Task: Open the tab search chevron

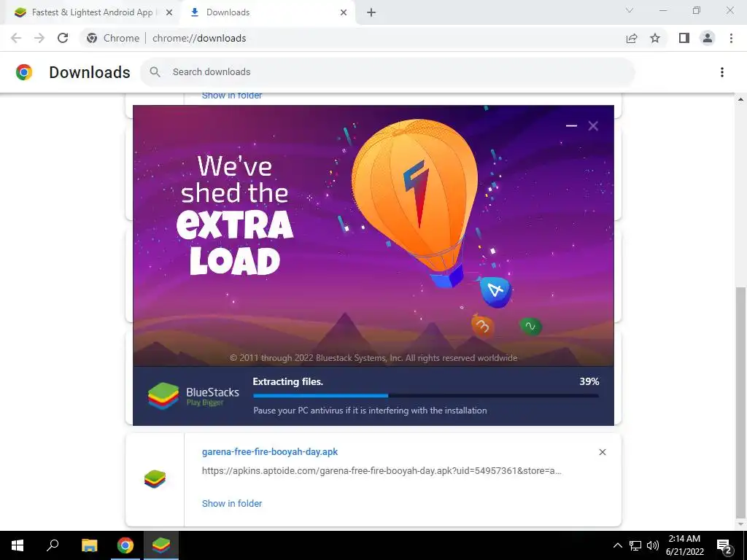Action: [x=630, y=10]
